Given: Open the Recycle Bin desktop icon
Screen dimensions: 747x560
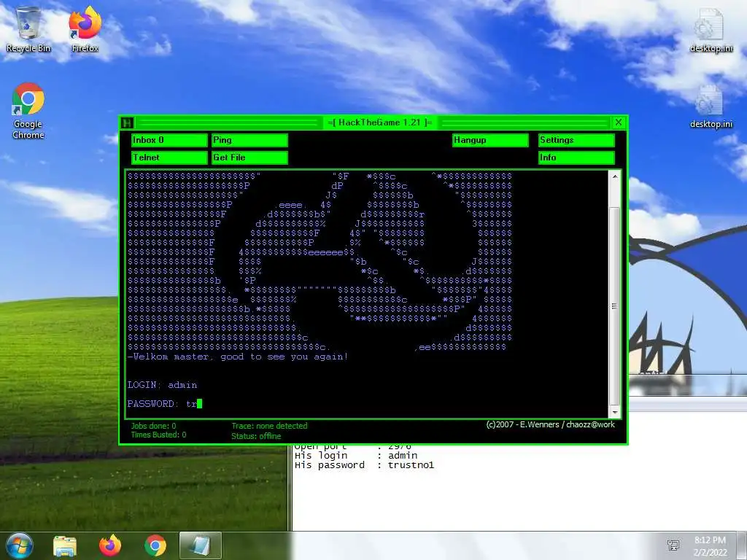Looking at the screenshot, I should coord(28,29).
